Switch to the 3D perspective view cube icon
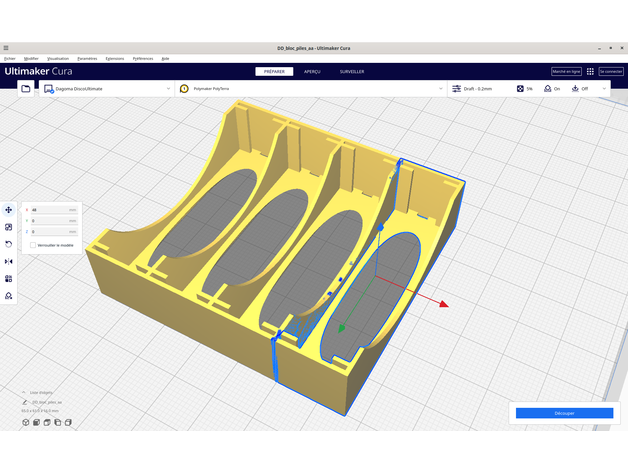Image resolution: width=628 pixels, height=472 pixels. 25,423
